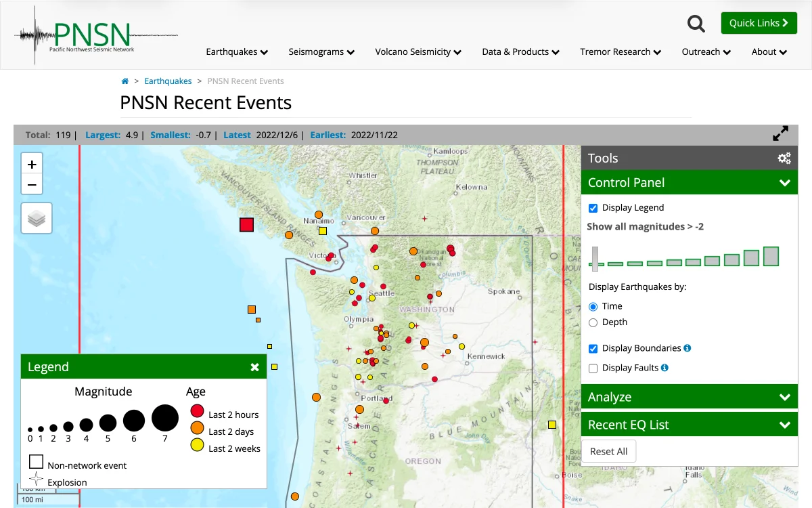Image resolution: width=812 pixels, height=508 pixels.
Task: Select the Depth radio button
Action: [593, 322]
